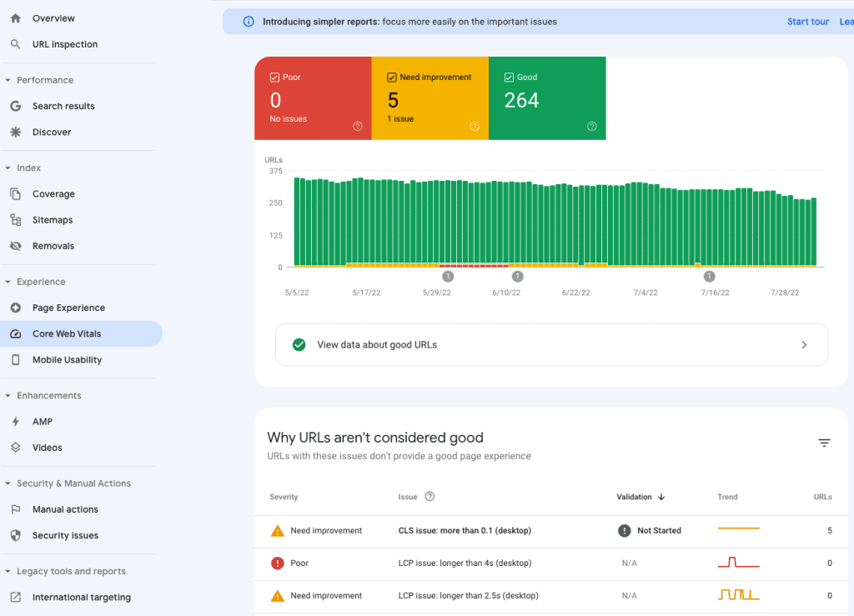The width and height of the screenshot is (854, 616).
Task: Expand the View data about good URLs row
Action: tap(803, 344)
